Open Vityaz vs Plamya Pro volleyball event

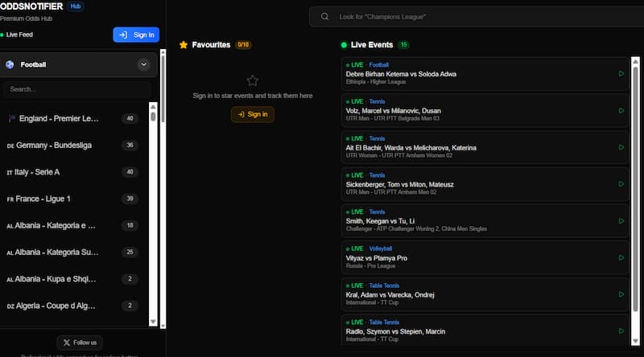(485, 257)
